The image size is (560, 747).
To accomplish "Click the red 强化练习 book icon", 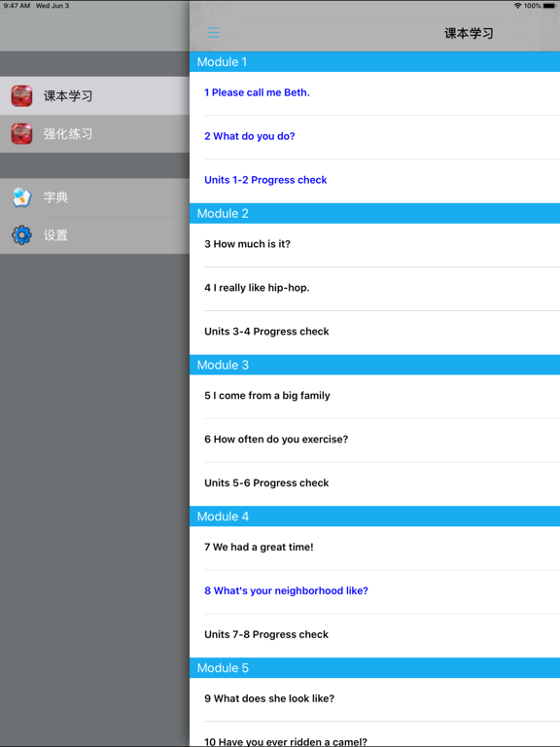I will [x=22, y=134].
